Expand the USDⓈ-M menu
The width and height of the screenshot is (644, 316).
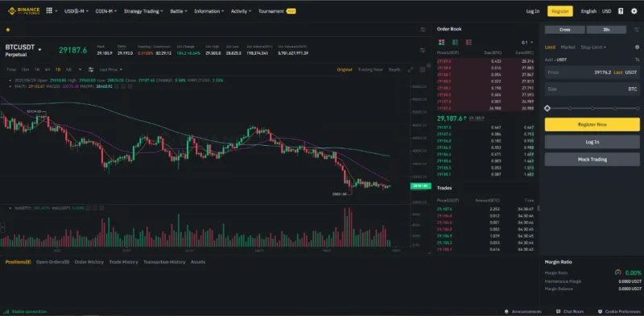pyautogui.click(x=76, y=11)
